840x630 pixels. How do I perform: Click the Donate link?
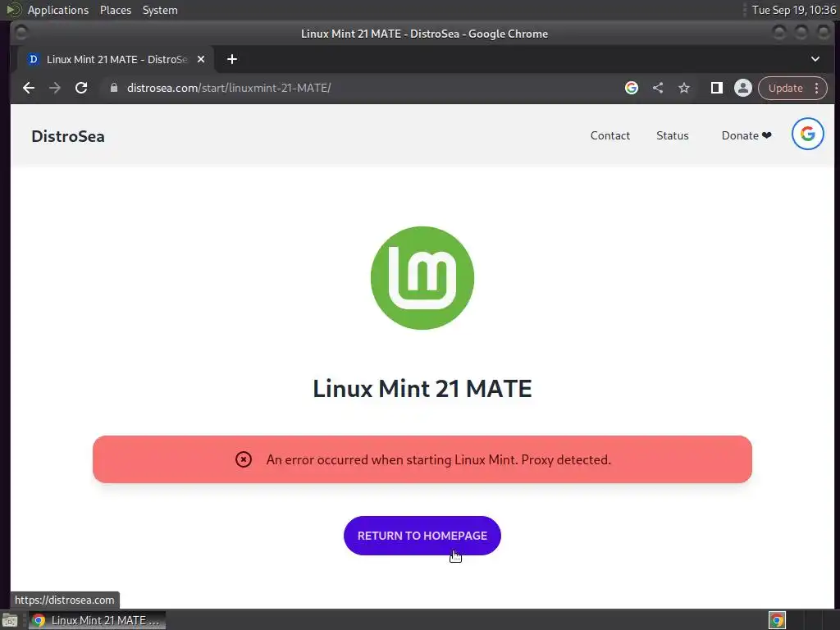[746, 135]
